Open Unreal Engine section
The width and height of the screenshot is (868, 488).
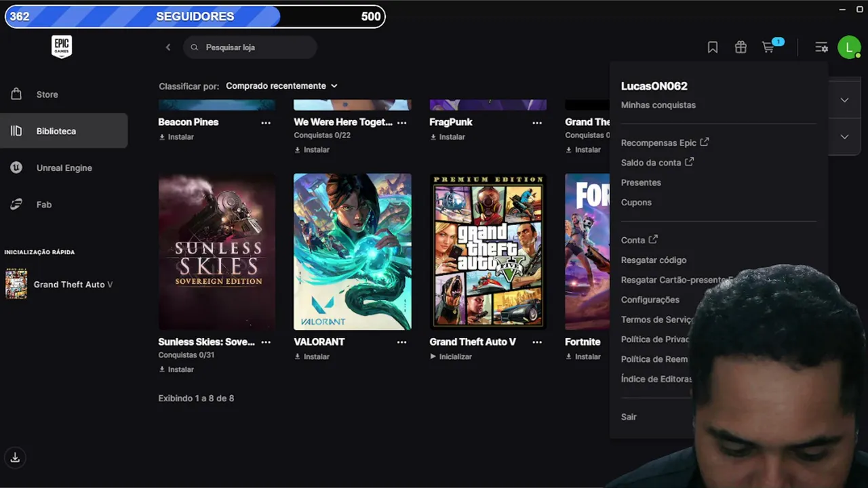point(64,167)
